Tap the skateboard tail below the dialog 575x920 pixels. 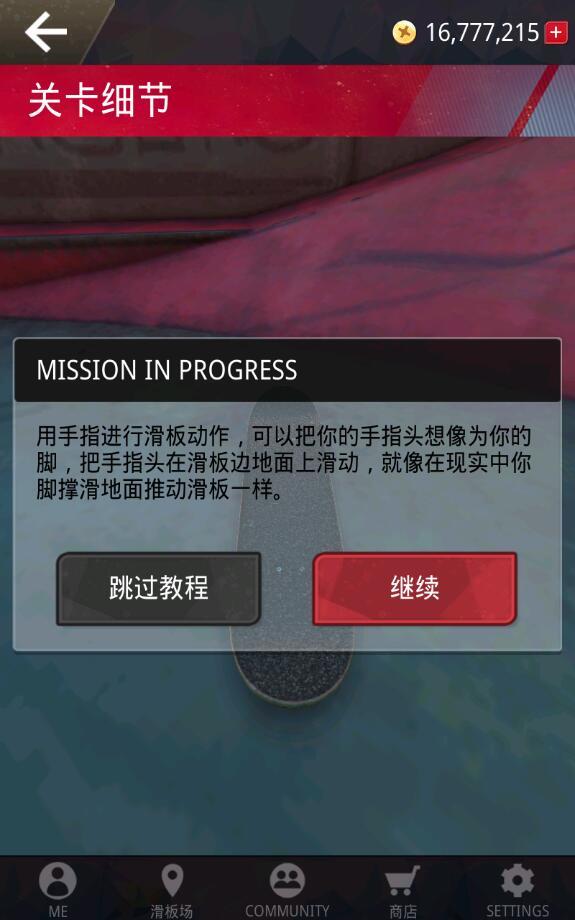click(293, 677)
